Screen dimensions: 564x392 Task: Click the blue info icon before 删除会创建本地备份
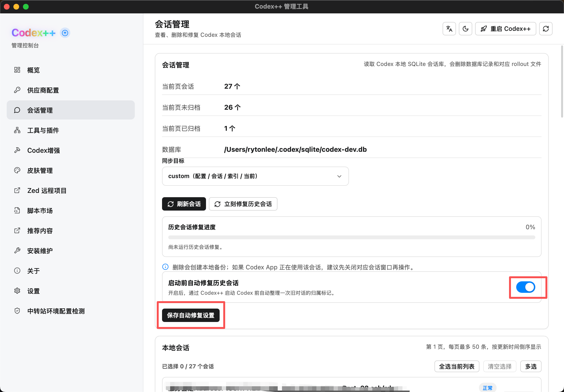[x=165, y=267]
